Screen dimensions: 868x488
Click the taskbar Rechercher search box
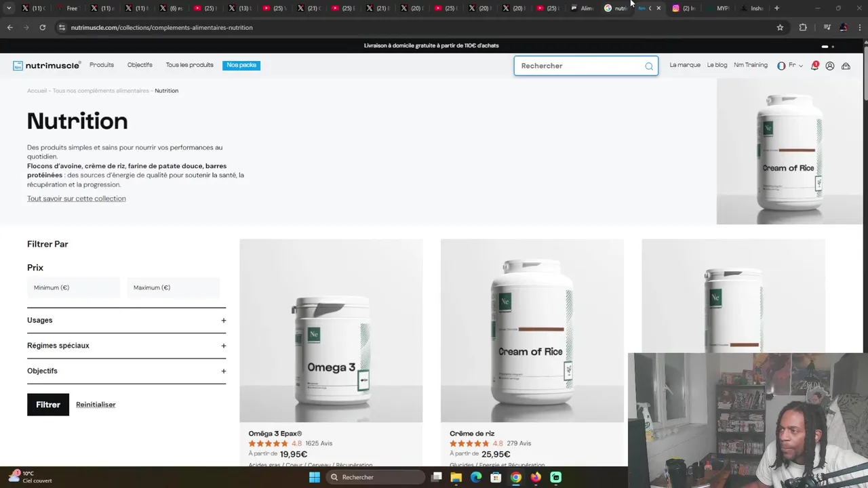click(375, 477)
